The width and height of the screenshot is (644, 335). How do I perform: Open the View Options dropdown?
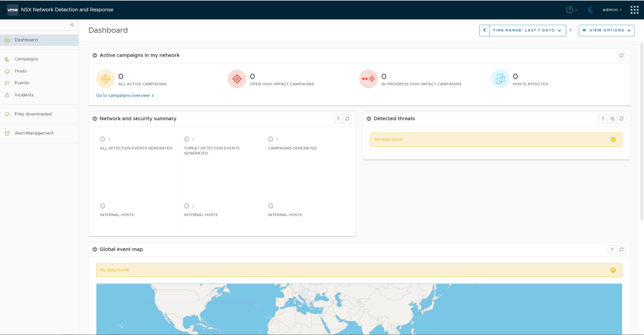(606, 30)
